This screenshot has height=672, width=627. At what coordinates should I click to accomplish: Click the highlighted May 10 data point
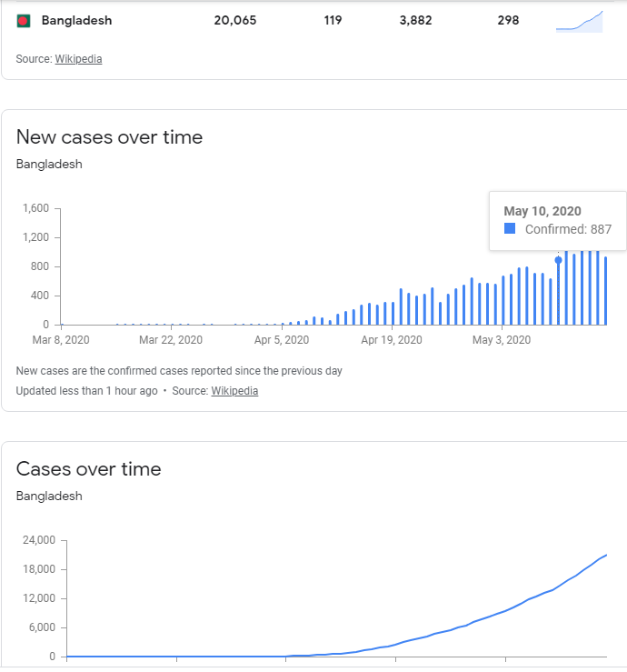pos(558,260)
